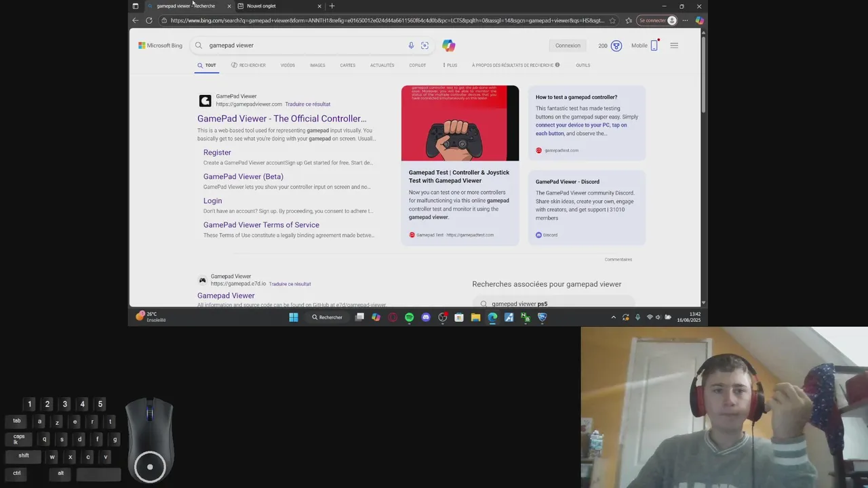Switch to the COPILOT tab
Screen dimensions: 868x488
click(417, 65)
